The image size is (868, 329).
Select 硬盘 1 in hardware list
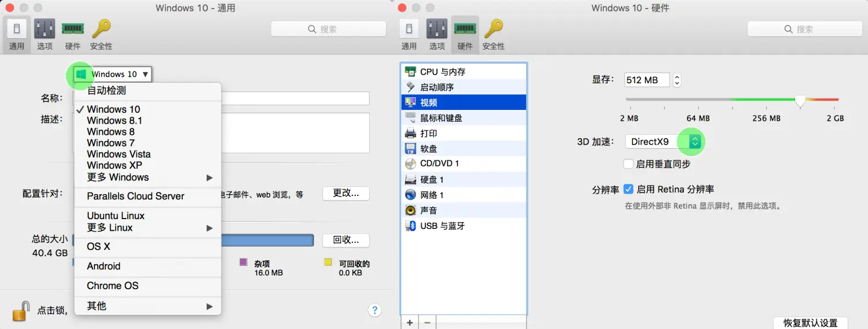point(464,180)
